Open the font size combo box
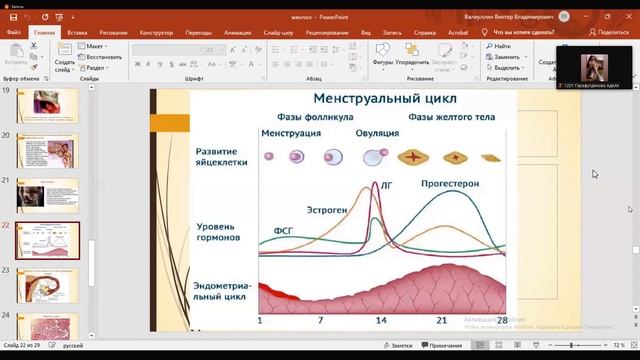640x360 pixels. pyautogui.click(x=215, y=50)
